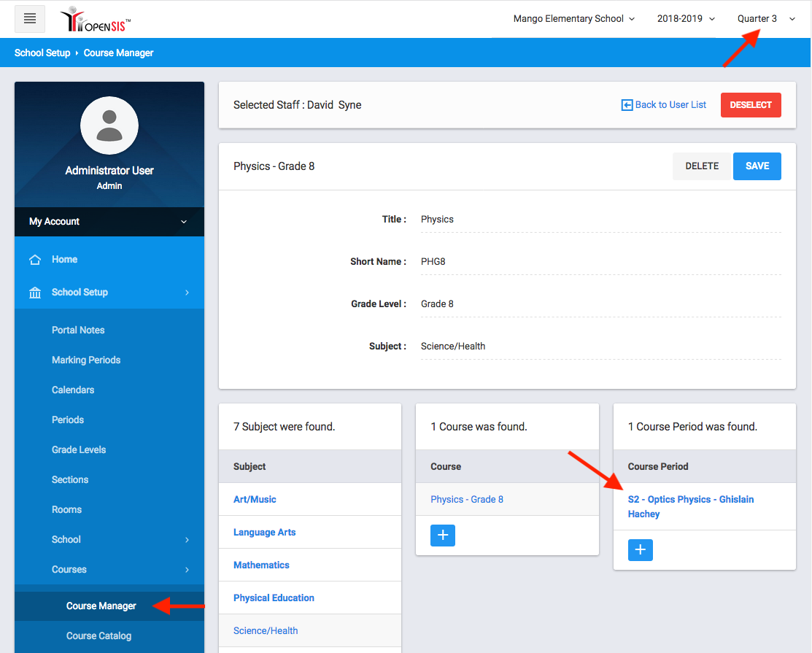The height and width of the screenshot is (653, 812).
Task: Save the Physics course changes
Action: (757, 166)
